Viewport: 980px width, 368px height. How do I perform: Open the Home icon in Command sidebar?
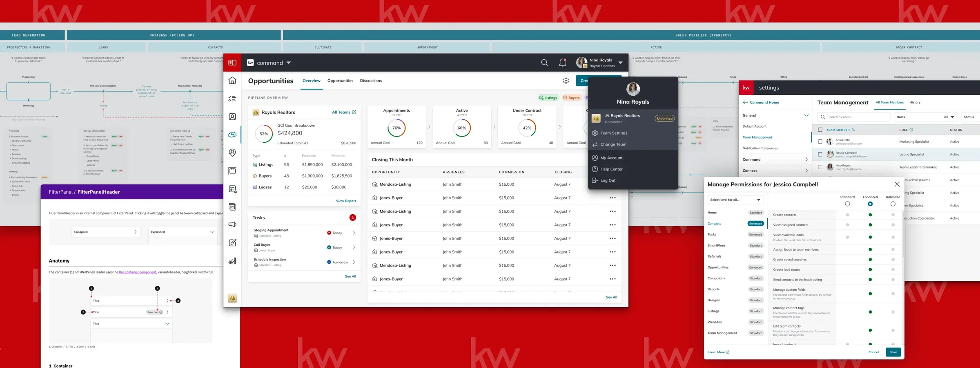(232, 81)
